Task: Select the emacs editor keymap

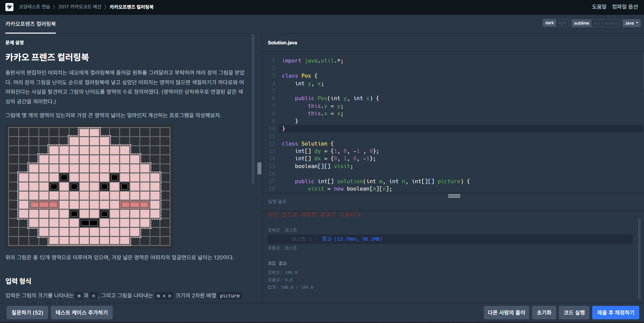Action: (611, 23)
